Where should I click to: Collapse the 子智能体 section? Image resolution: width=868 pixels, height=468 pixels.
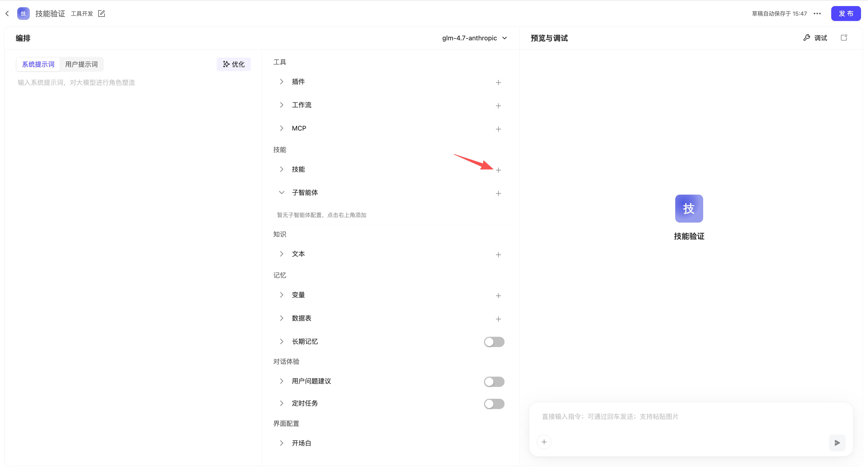click(282, 193)
